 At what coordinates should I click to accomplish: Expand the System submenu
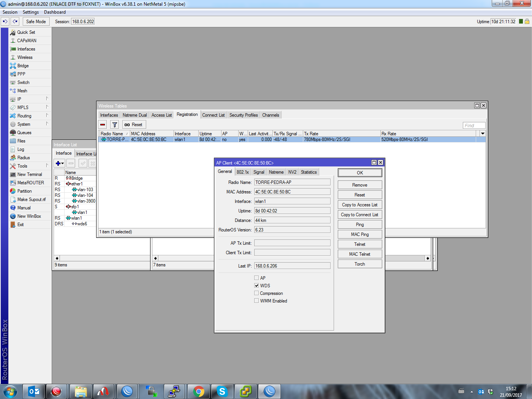pos(47,124)
